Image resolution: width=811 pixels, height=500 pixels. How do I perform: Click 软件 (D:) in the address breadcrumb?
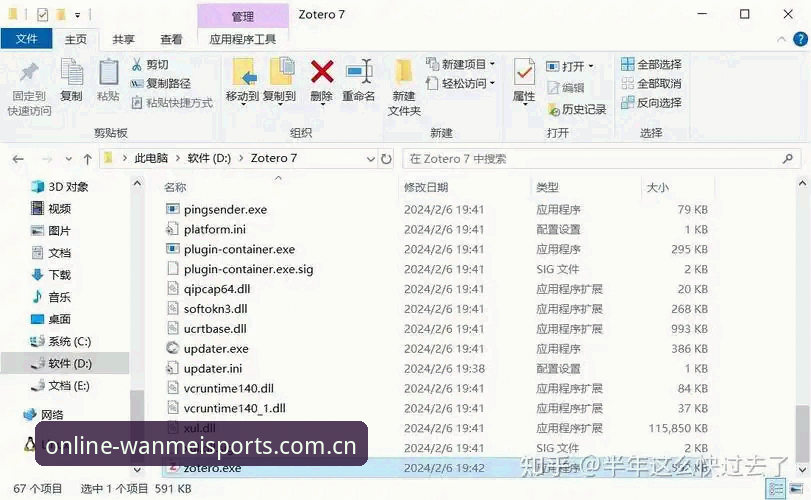[x=209, y=158]
